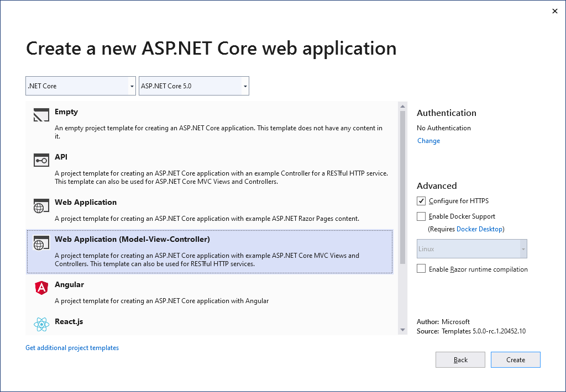Click Get additional project templates

pos(72,347)
